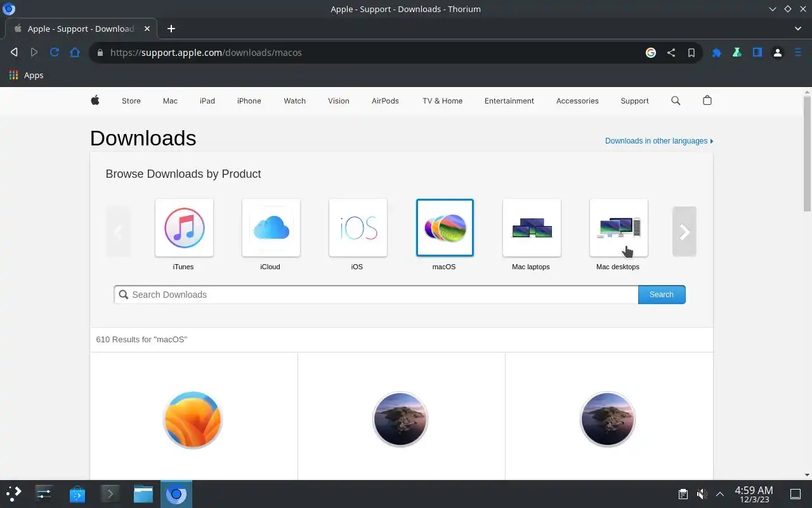Toggle the browser side panel icon

click(757, 53)
